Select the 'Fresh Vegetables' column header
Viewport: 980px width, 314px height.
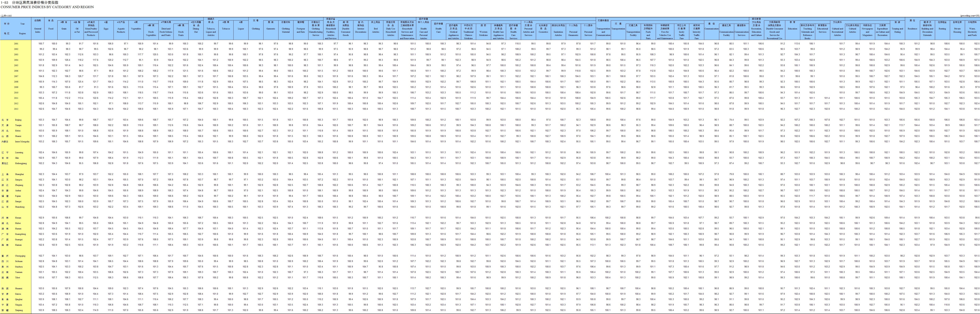tap(151, 33)
